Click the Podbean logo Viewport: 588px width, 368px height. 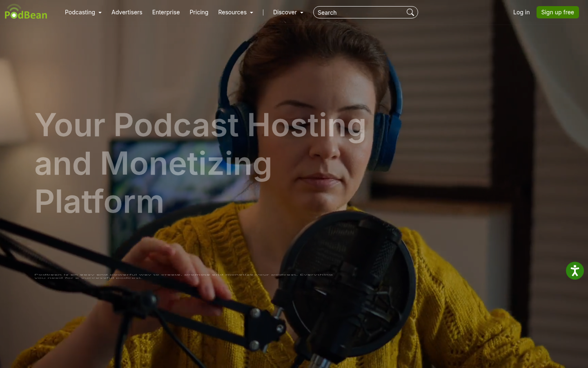pyautogui.click(x=26, y=12)
